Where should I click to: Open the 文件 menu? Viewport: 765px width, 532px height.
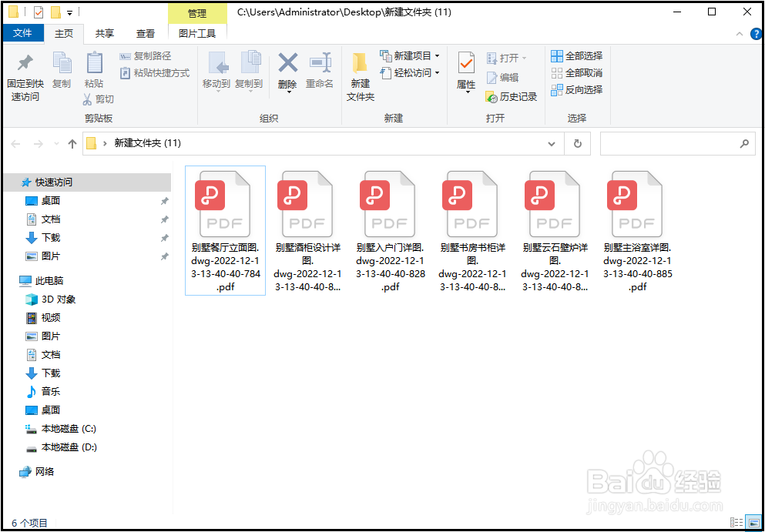coord(24,33)
